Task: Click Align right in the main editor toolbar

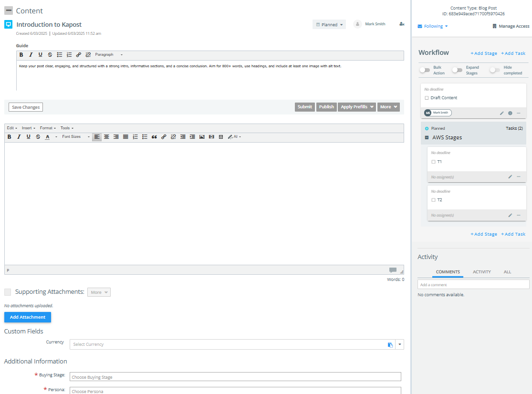Action: 116,136
